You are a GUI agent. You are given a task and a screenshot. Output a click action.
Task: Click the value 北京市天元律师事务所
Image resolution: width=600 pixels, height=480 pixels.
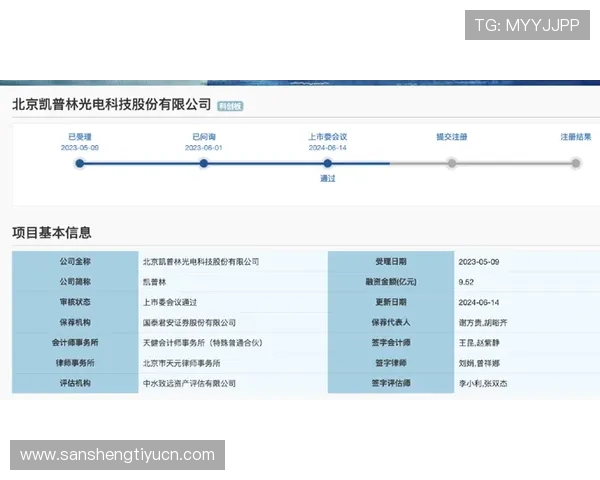pyautogui.click(x=181, y=363)
